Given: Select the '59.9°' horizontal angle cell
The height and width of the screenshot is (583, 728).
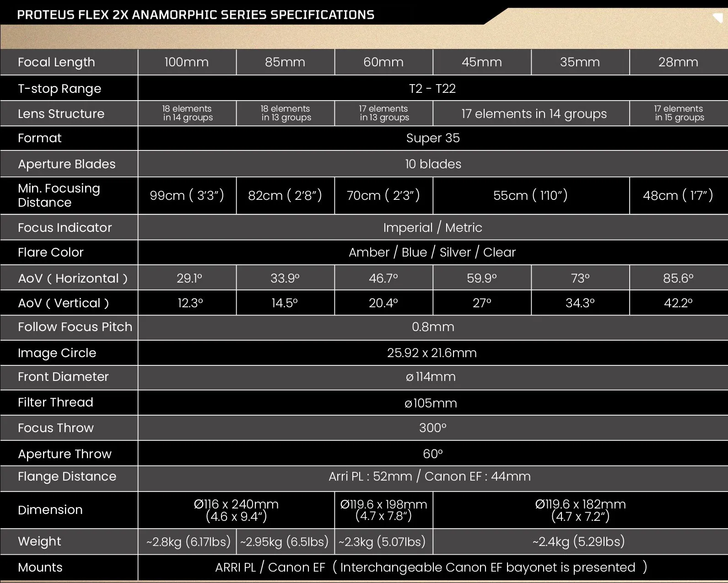Looking at the screenshot, I should pyautogui.click(x=482, y=278).
